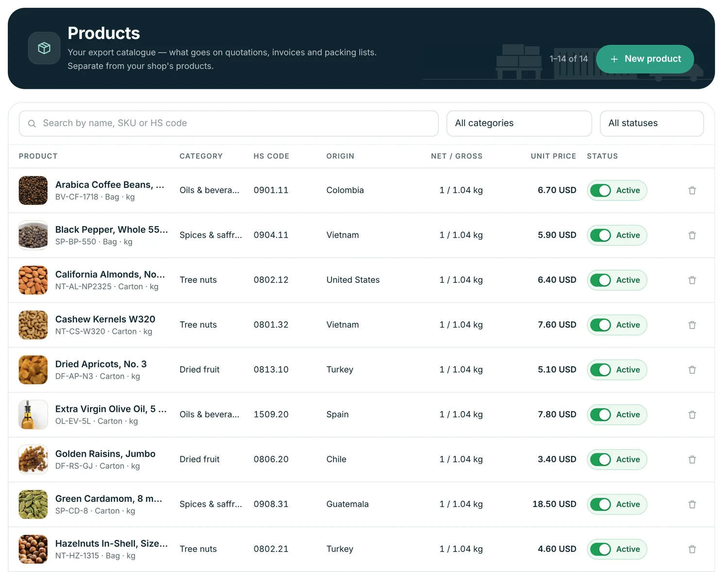Click the Guatemala origin cell
728x572 pixels.
(347, 505)
